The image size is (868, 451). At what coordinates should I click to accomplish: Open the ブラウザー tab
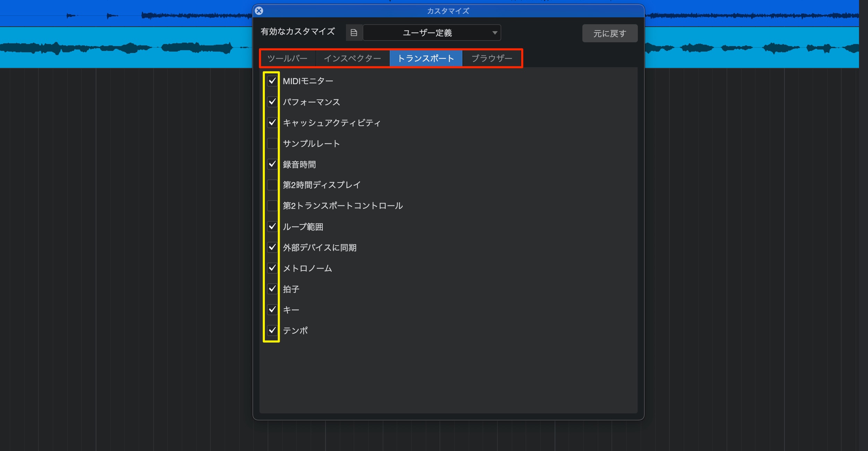coord(492,58)
